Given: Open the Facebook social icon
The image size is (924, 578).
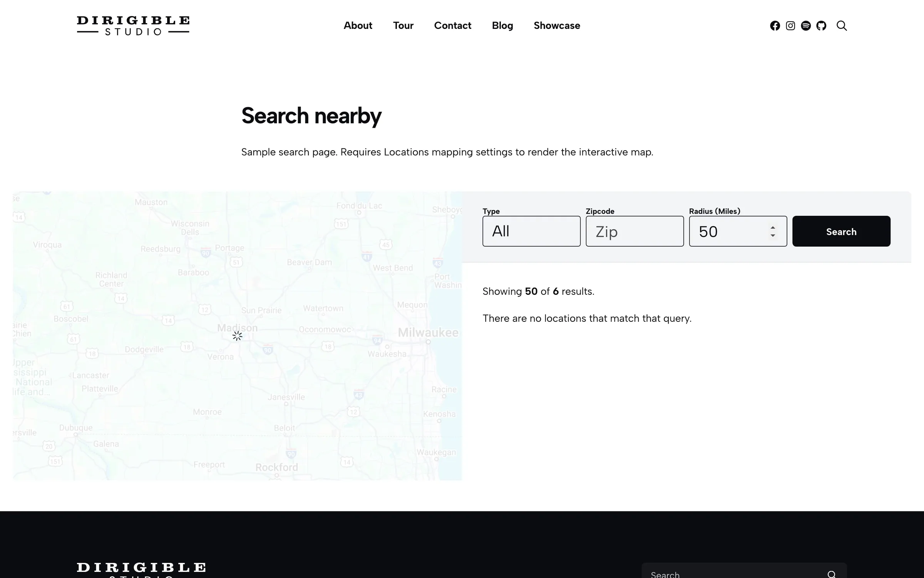Looking at the screenshot, I should pos(775,25).
